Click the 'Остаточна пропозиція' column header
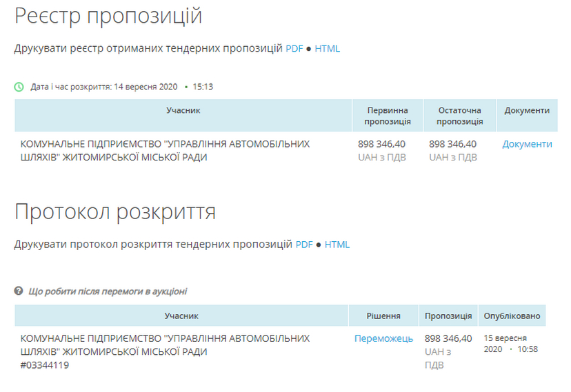The width and height of the screenshot is (571, 392). pos(459,116)
